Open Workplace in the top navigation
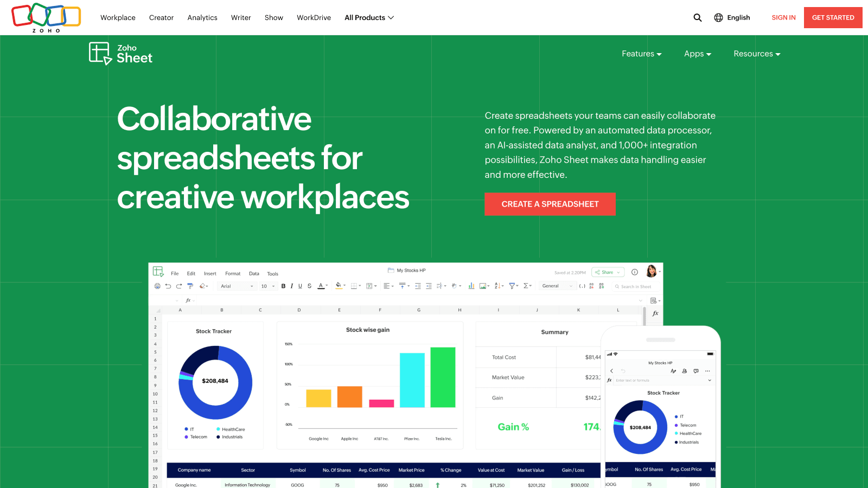 pos(118,17)
